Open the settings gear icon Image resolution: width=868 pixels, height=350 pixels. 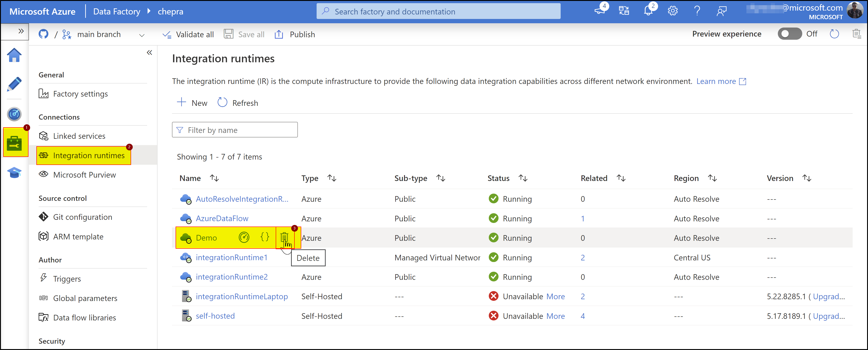pos(673,11)
